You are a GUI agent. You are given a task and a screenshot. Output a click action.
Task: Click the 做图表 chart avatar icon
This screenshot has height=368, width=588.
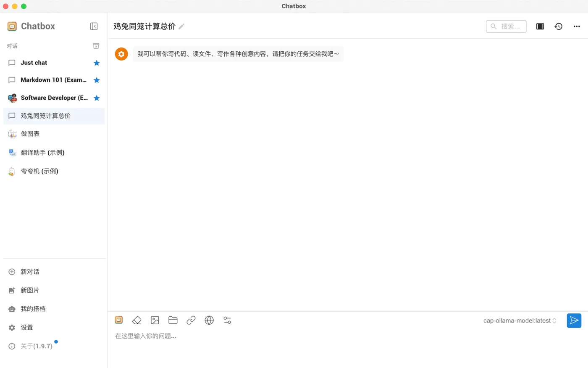(12, 134)
